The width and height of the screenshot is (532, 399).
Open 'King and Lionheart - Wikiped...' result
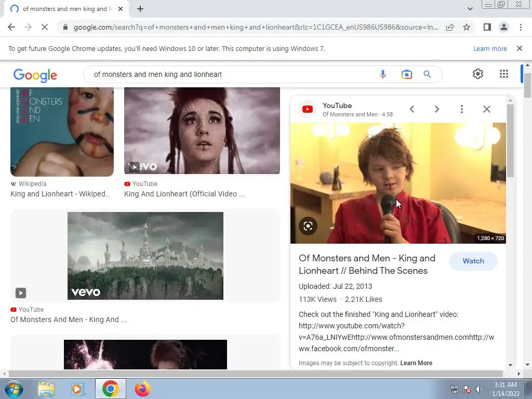[x=60, y=194]
